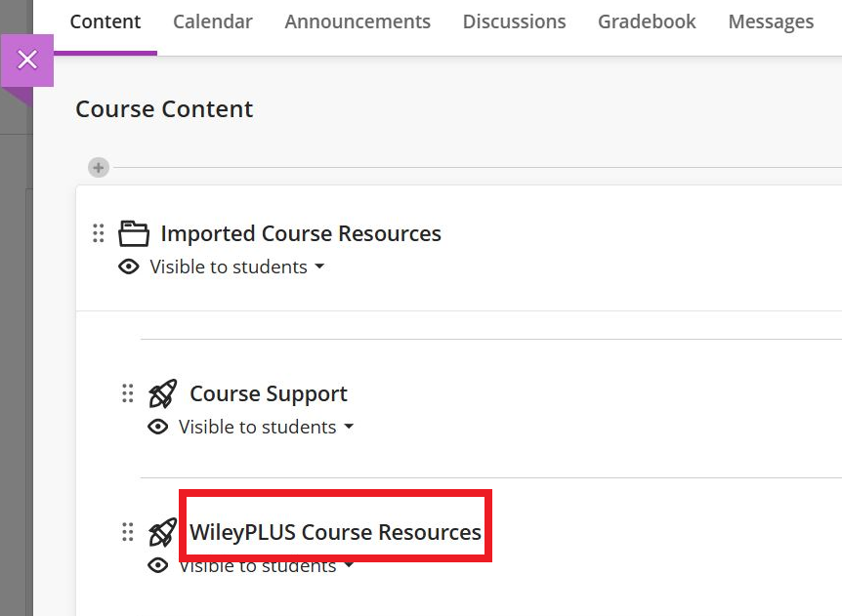Switch to the Calendar tab

213,21
